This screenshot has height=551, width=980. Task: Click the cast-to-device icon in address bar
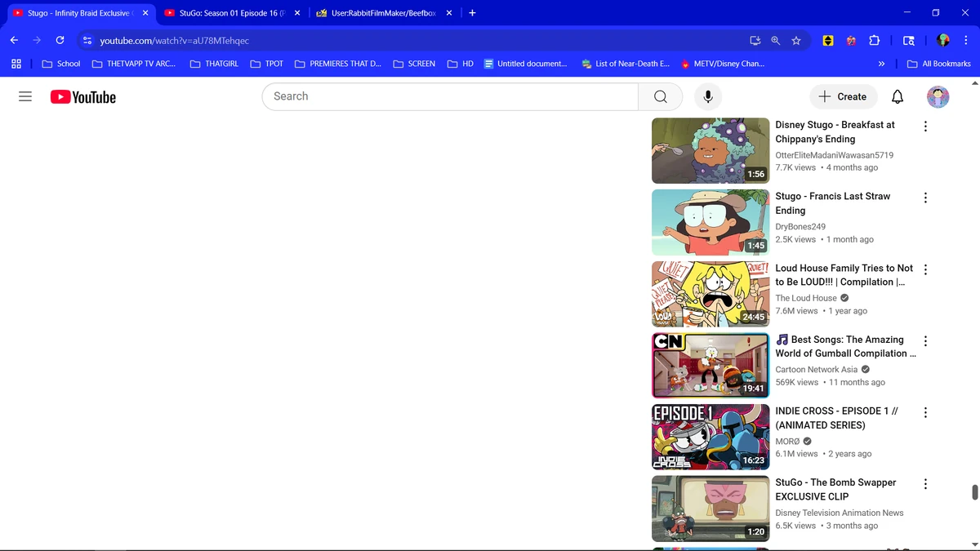[755, 40]
